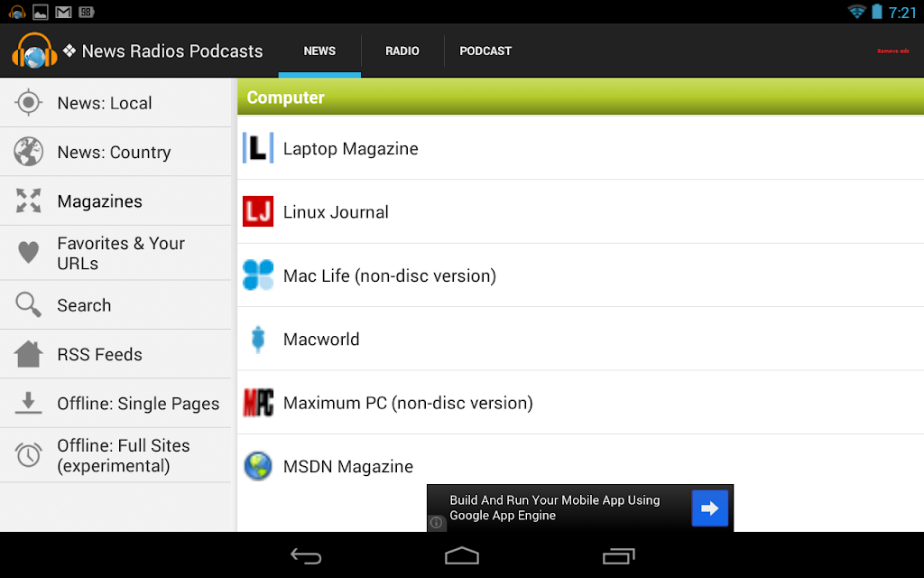Image resolution: width=924 pixels, height=578 pixels.
Task: Open Maximum PC (non-disc version)
Action: (x=580, y=402)
